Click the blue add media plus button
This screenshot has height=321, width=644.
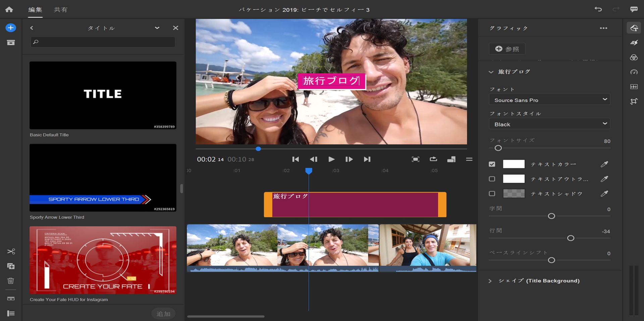11,28
